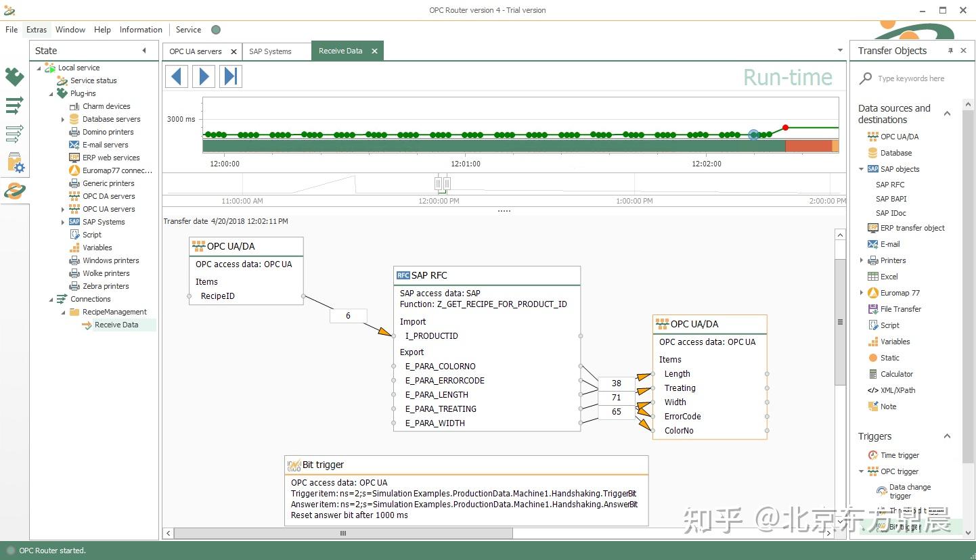Open the Window menu
This screenshot has height=560, width=976.
click(x=70, y=30)
